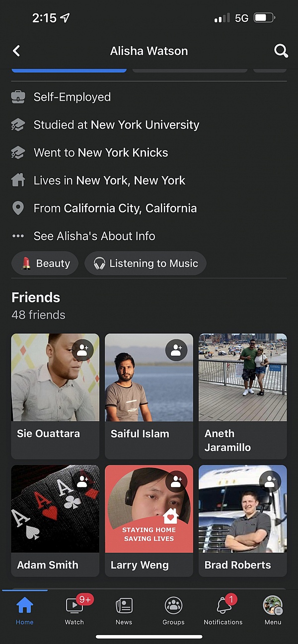Open the Menu profile tab

click(x=273, y=610)
